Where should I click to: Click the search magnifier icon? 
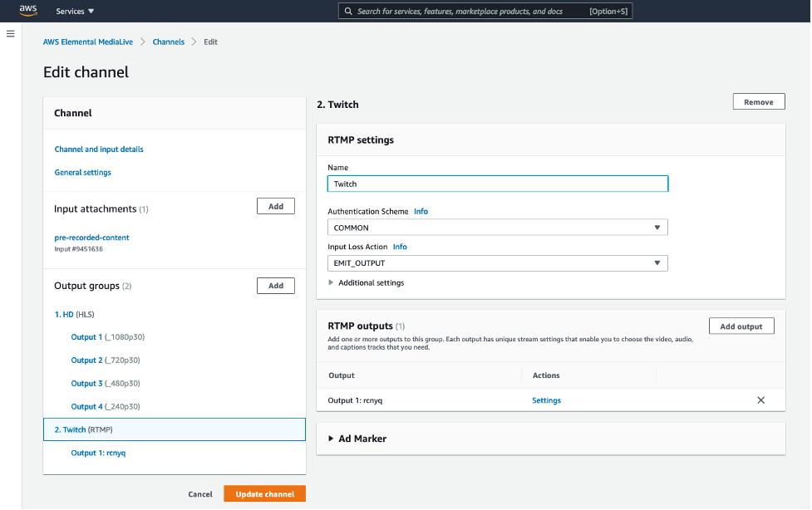tap(347, 11)
